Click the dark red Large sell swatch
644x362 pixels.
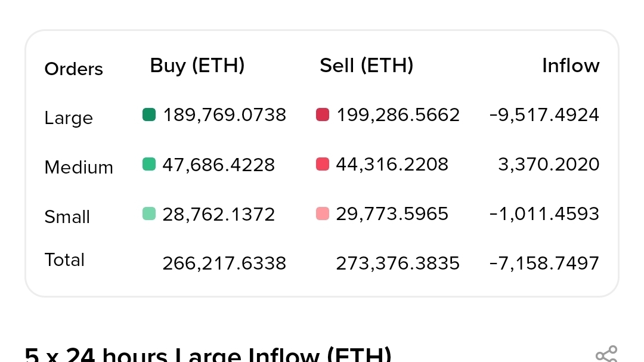[x=323, y=115]
